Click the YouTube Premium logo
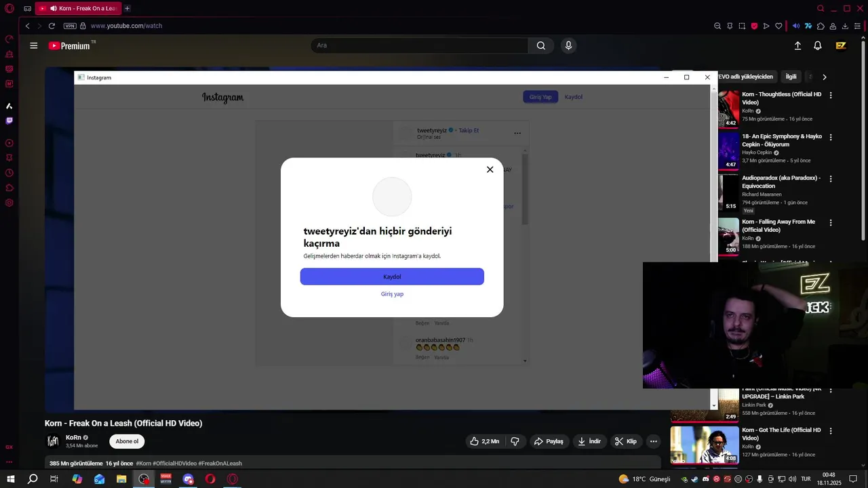Image resolution: width=868 pixels, height=488 pixels. pos(69,46)
